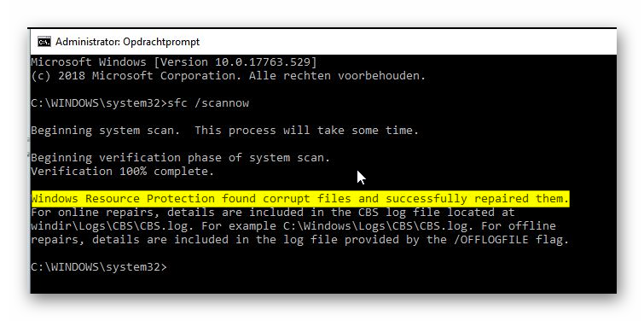The height and width of the screenshot is (321, 644).
Task: Click the typed 'sfc /scannow' command
Action: point(208,103)
